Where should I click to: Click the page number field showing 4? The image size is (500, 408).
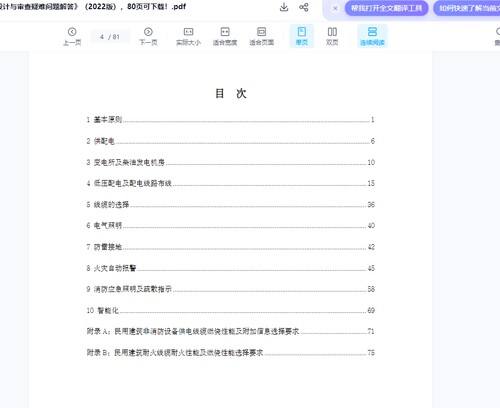(x=110, y=37)
